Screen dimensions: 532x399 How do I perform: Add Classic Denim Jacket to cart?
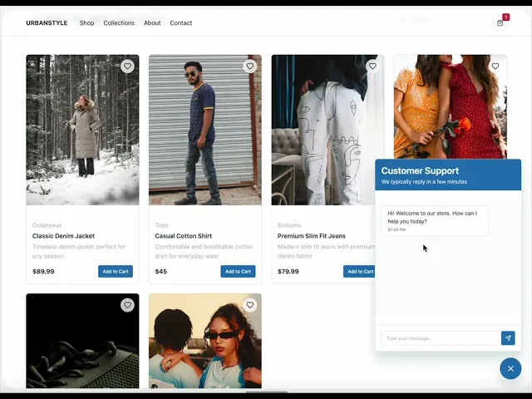tap(116, 272)
